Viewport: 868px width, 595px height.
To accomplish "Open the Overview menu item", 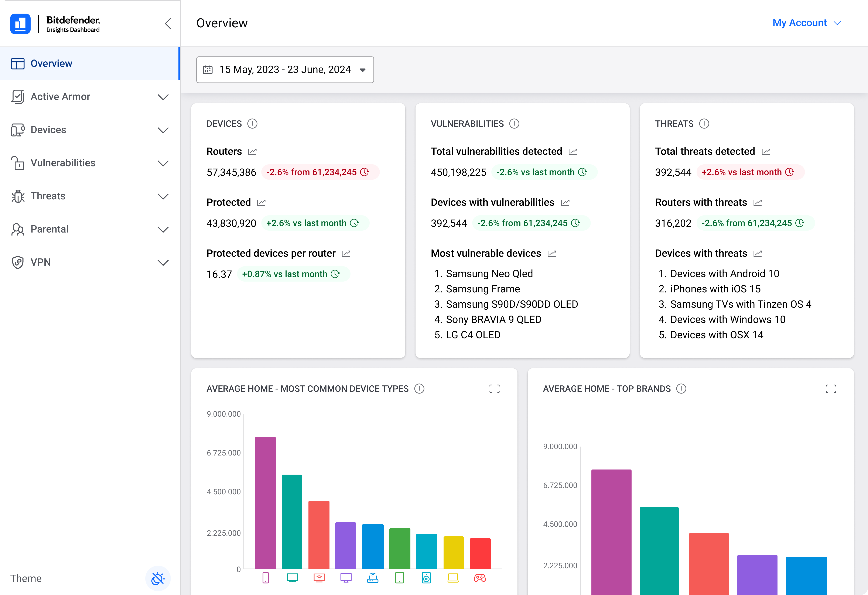I will 90,63.
